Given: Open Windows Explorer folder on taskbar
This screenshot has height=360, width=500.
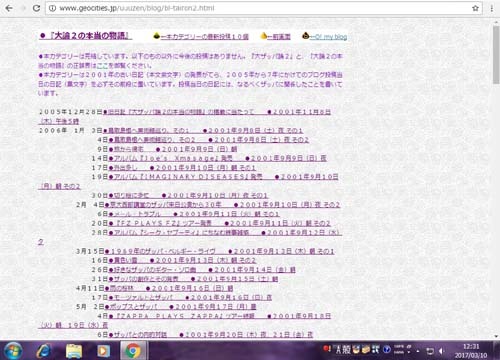Looking at the screenshot, I should coord(74,351).
